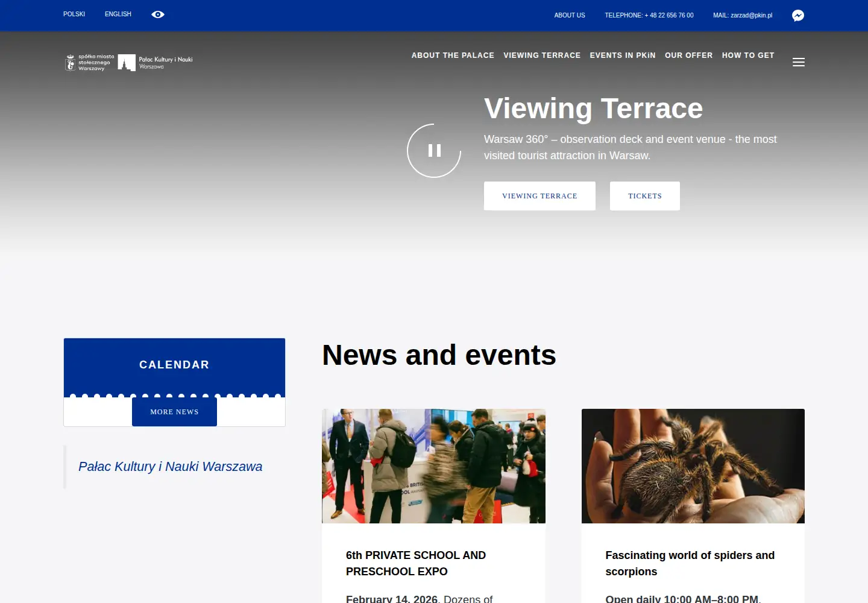Open the About the Palace menu

pos(453,55)
